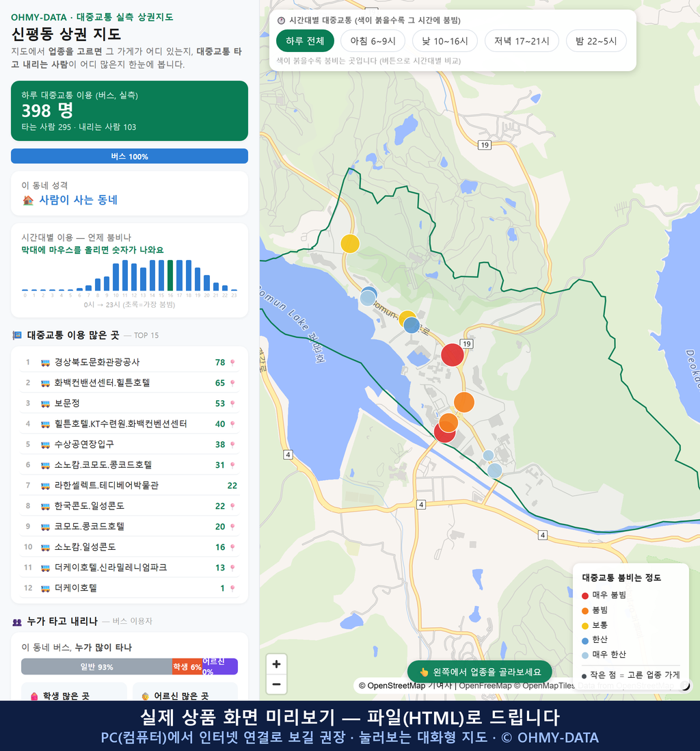This screenshot has width=700, height=751.
Task: Click the pin icon in the 소노캄.코모도.콩코드호텔 row
Action: tap(232, 465)
